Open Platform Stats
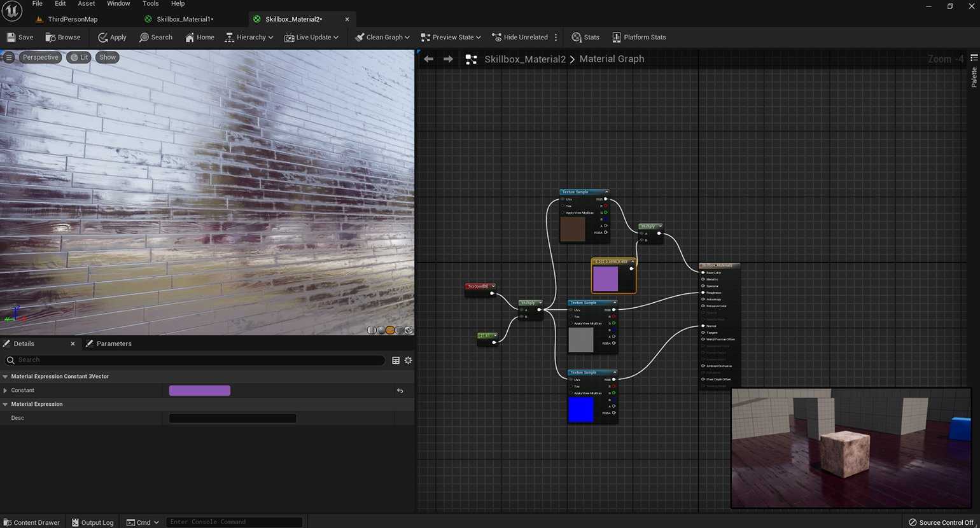The image size is (980, 528). click(x=638, y=38)
